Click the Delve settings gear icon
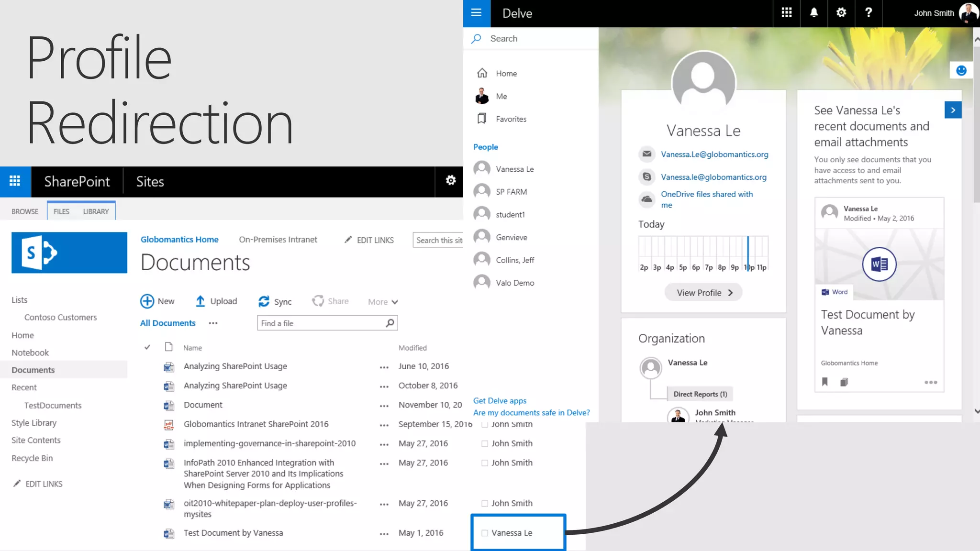 pyautogui.click(x=841, y=13)
